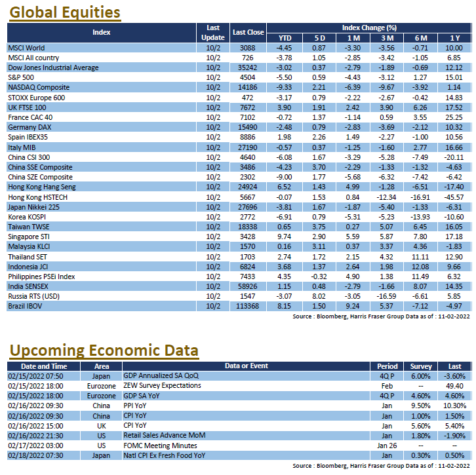
Task: Click Singapore STI YTD value 9.74
Action: [285, 237]
